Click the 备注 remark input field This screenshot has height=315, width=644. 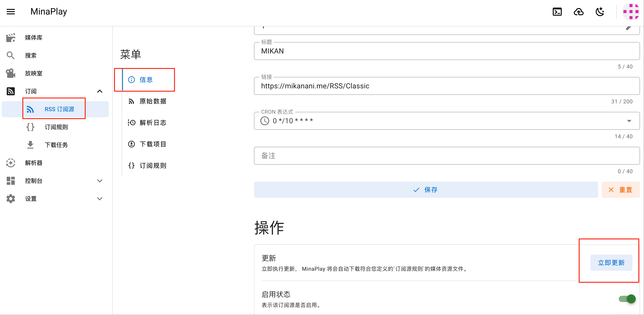(x=447, y=156)
